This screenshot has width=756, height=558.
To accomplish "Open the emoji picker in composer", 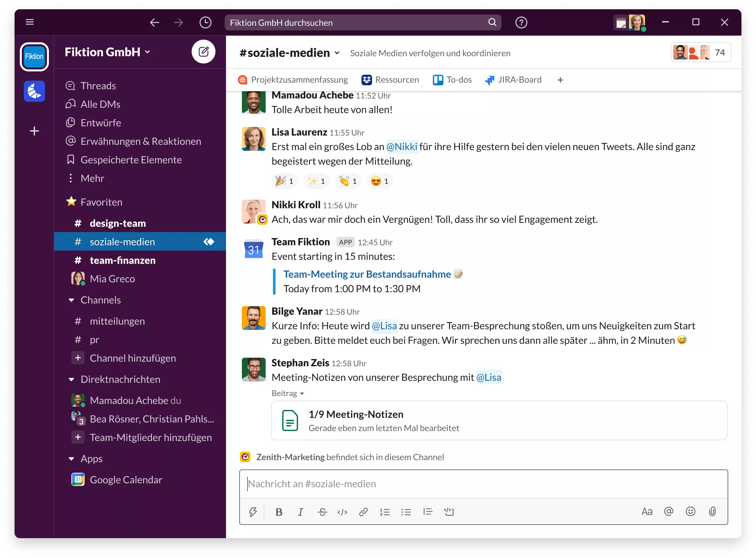I will 691,511.
